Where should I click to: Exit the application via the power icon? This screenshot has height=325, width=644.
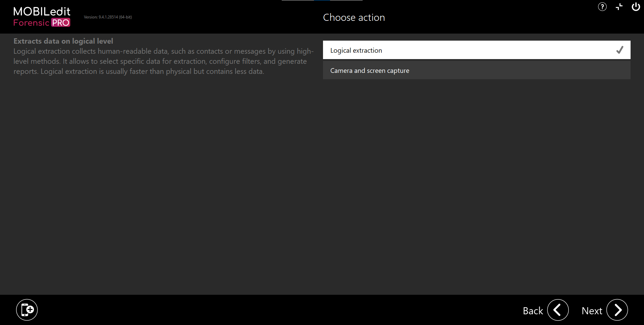coord(636,7)
